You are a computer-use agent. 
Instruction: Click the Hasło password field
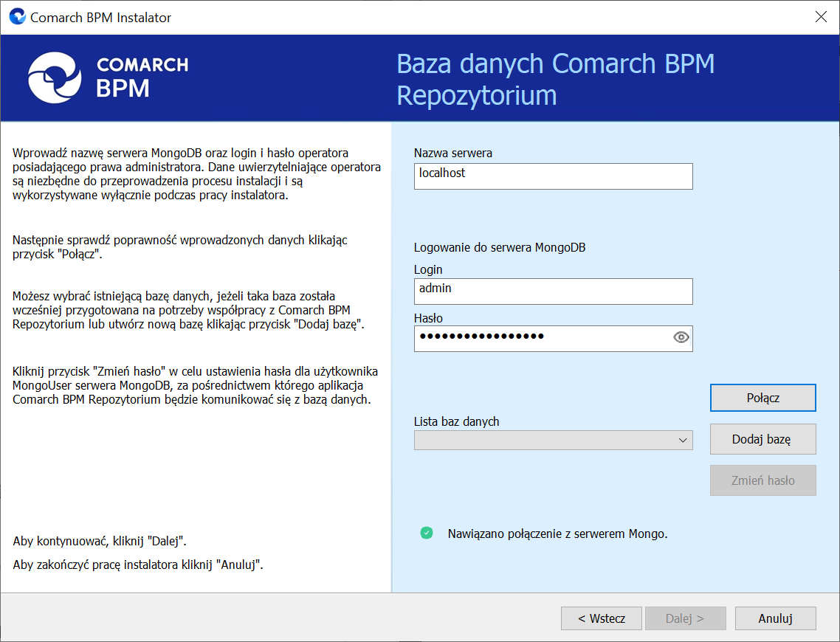[x=553, y=339]
